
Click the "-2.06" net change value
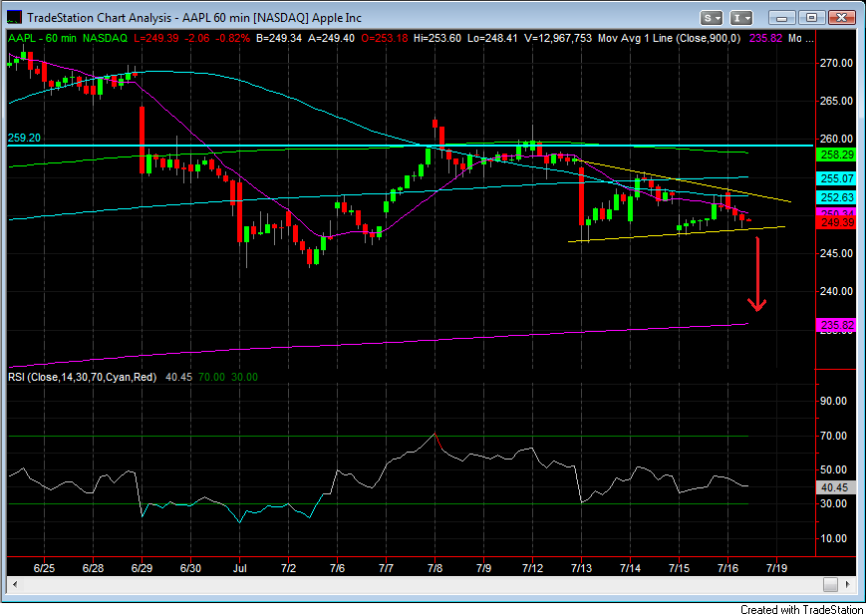pos(197,38)
